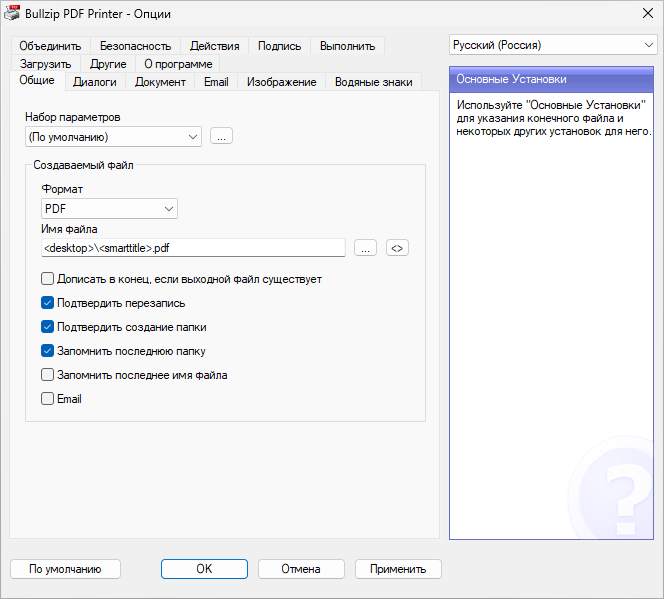Open the Водяные знаки tab
Image resolution: width=664 pixels, height=599 pixels.
pyautogui.click(x=374, y=82)
